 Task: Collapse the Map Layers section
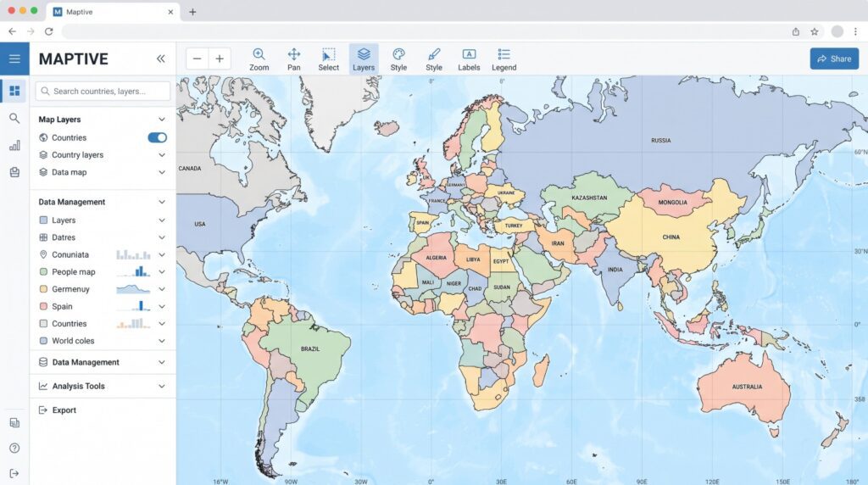click(162, 119)
